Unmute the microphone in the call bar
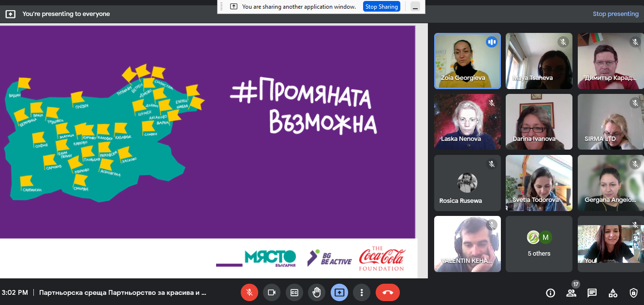This screenshot has width=644, height=305. click(249, 292)
